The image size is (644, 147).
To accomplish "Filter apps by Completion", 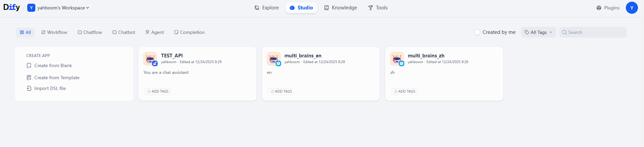I will pyautogui.click(x=190, y=32).
